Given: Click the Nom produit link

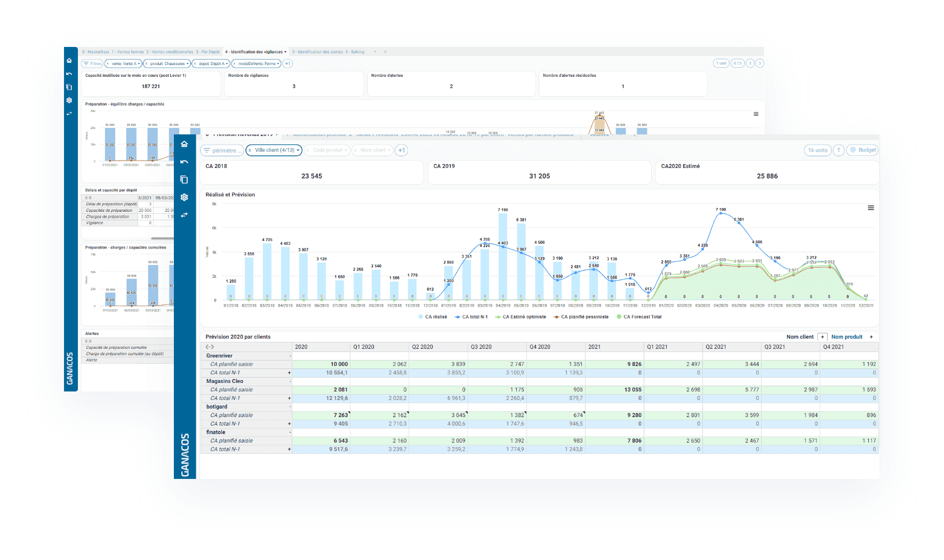Looking at the screenshot, I should click(847, 337).
